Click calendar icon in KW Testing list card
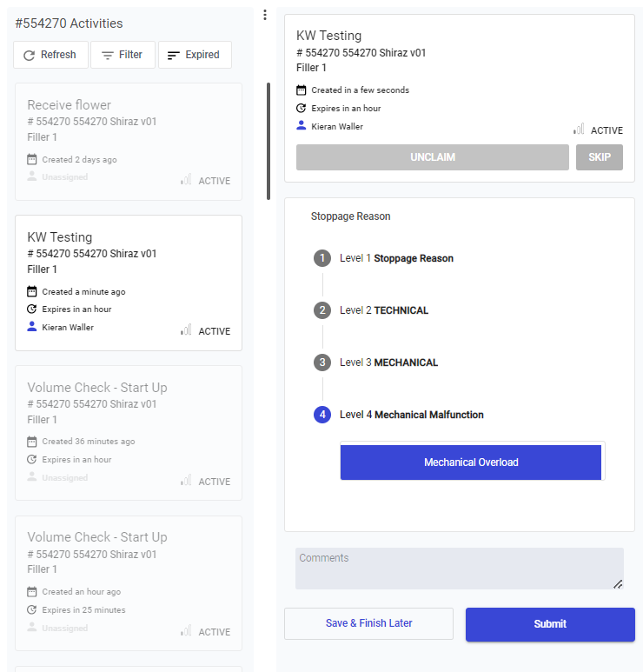This screenshot has height=672, width=643. [32, 292]
